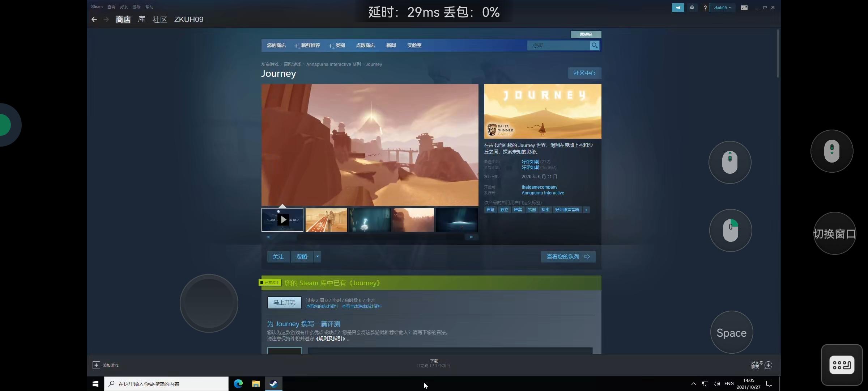868x391 pixels.
Task: Open the Steam menu
Action: (97, 7)
